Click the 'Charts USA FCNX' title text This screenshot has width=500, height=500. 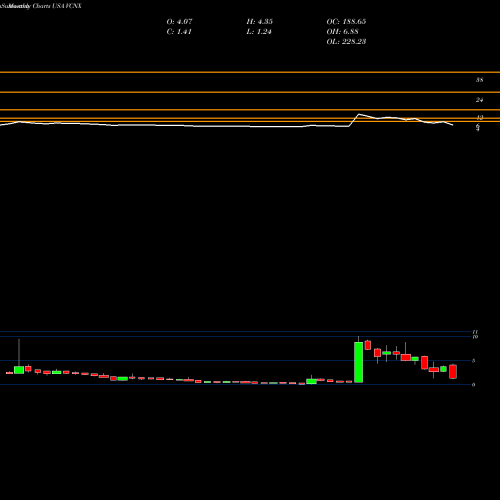pyautogui.click(x=57, y=6)
